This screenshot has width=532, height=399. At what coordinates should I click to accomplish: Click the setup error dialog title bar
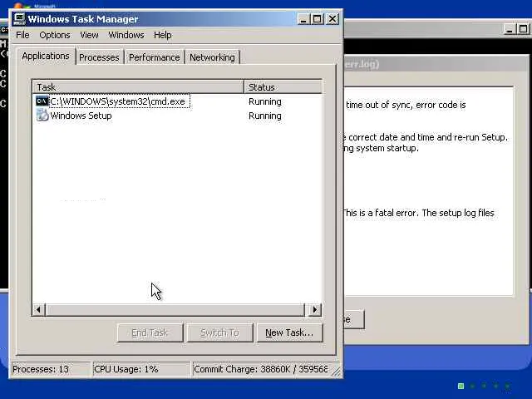coord(436,64)
